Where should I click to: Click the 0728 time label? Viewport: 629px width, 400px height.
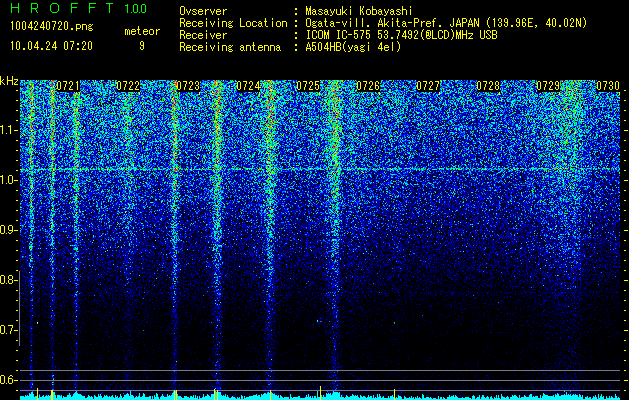click(488, 86)
